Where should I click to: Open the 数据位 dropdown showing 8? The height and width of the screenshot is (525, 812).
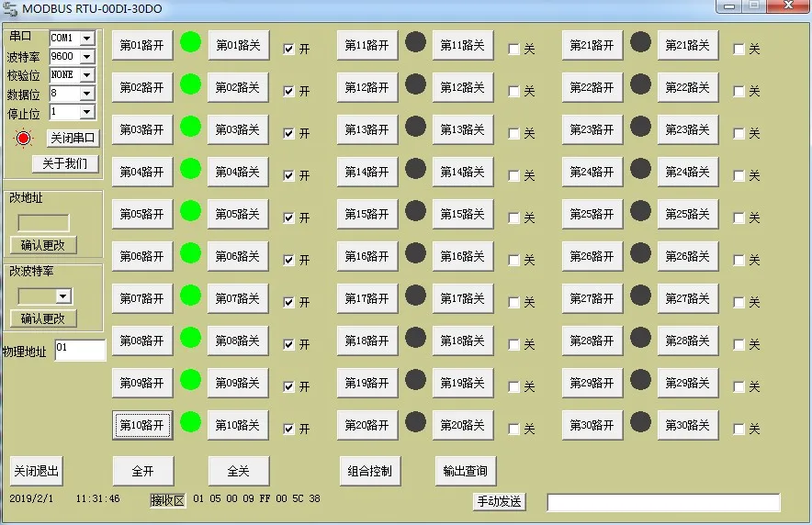pos(87,94)
